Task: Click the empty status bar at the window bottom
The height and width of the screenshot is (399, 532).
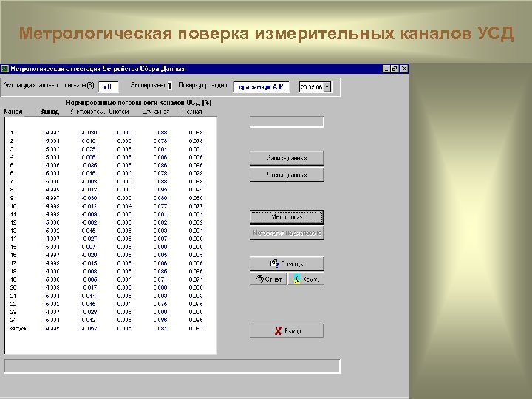Action: [172, 366]
